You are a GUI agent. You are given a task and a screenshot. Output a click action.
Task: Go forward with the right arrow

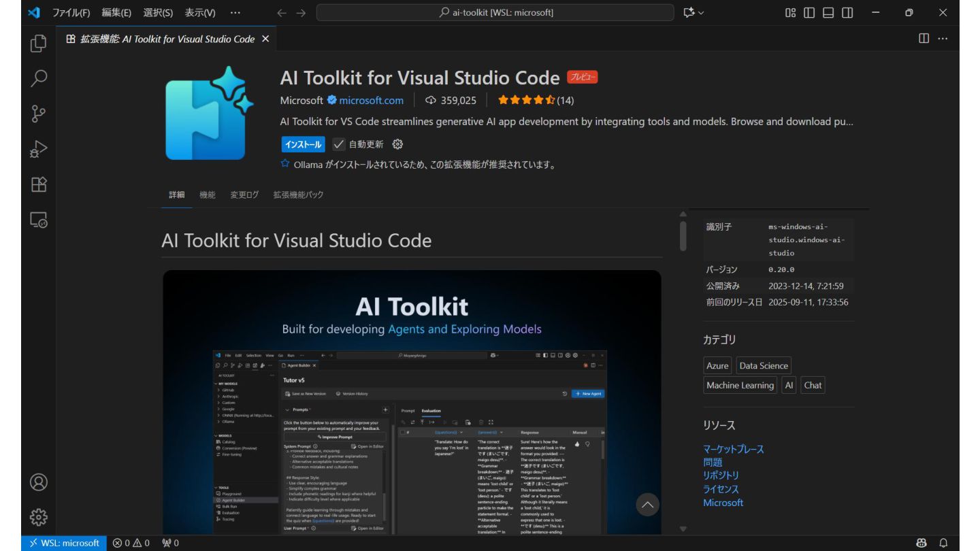tap(301, 12)
